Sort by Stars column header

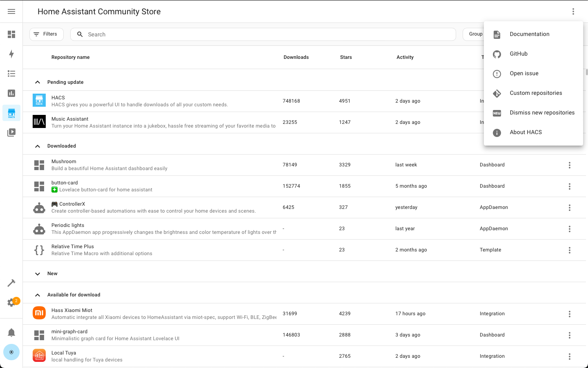coord(346,57)
